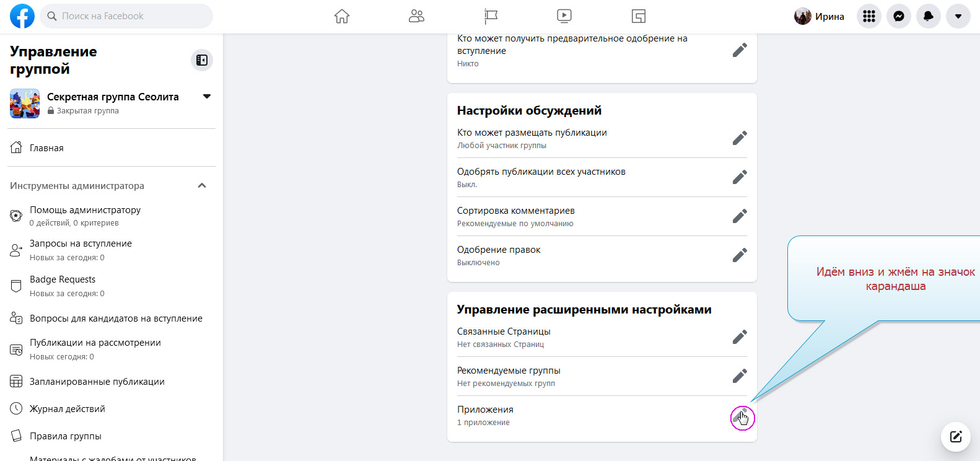
Task: Click pencil icon next to Приложения
Action: point(740,416)
